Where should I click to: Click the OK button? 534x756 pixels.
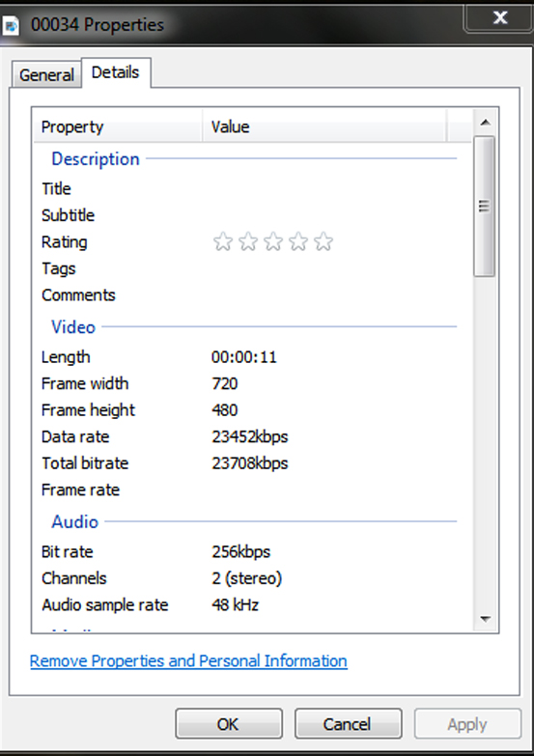tap(229, 724)
